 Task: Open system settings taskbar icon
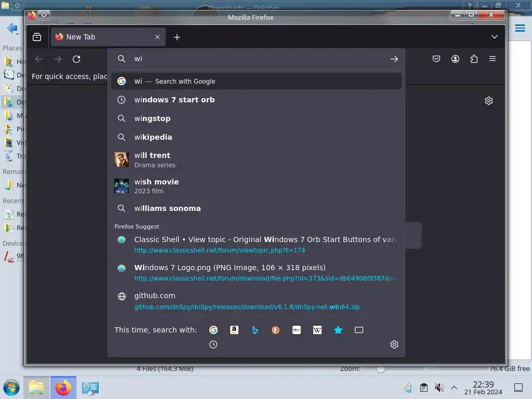point(90,388)
